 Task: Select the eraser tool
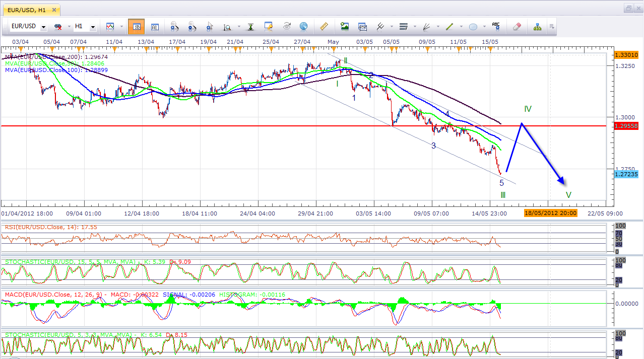pos(516,26)
